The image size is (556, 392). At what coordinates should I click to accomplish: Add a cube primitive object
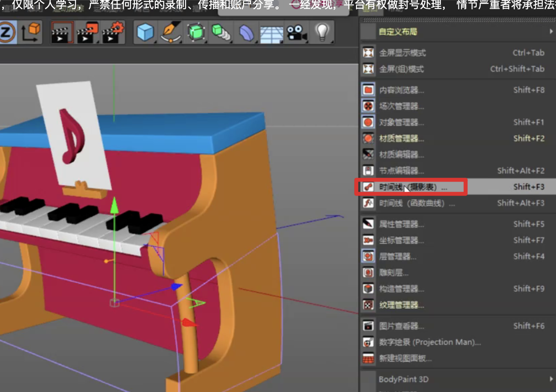click(145, 32)
